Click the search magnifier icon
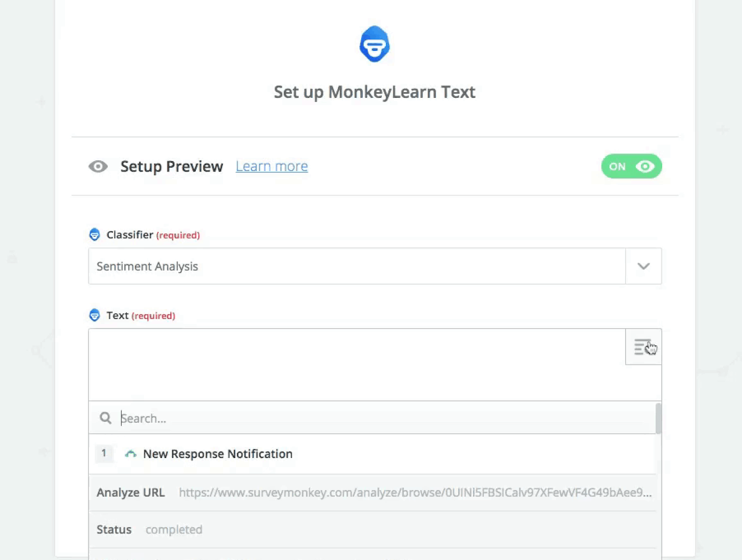742x560 pixels. 106,418
